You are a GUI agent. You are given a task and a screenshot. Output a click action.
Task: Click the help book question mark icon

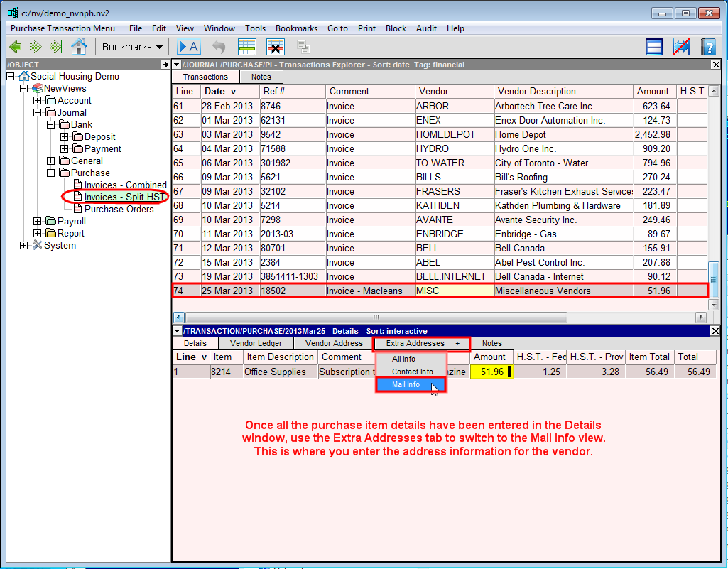[x=708, y=47]
